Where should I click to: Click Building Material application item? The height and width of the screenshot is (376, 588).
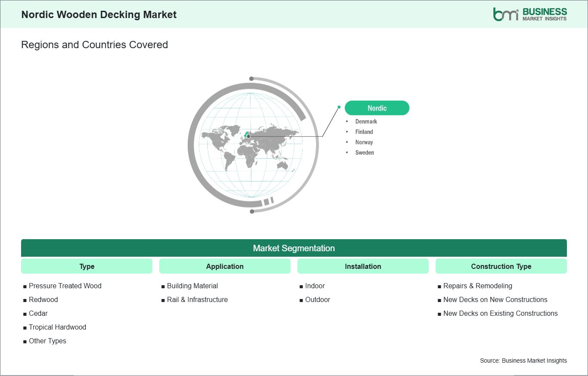point(190,286)
